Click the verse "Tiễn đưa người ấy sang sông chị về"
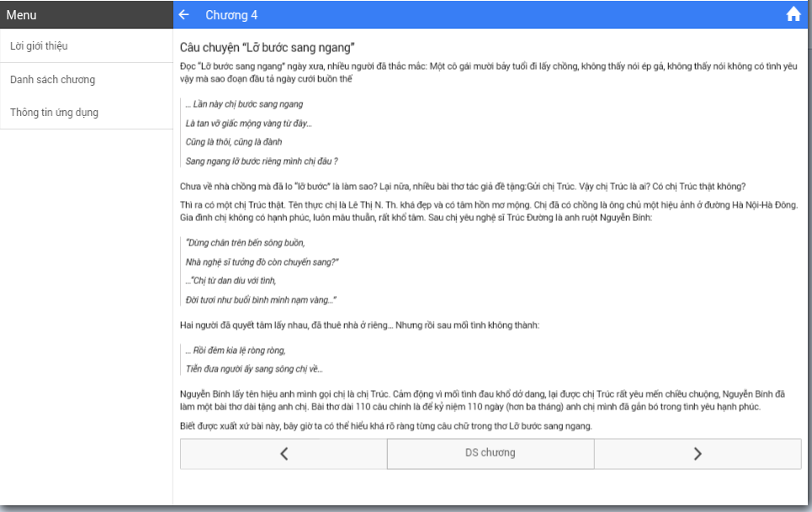The height and width of the screenshot is (512, 812). (x=254, y=369)
